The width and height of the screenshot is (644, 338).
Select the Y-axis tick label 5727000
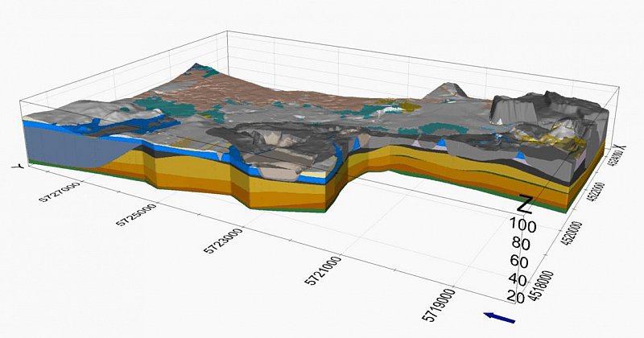click(61, 194)
